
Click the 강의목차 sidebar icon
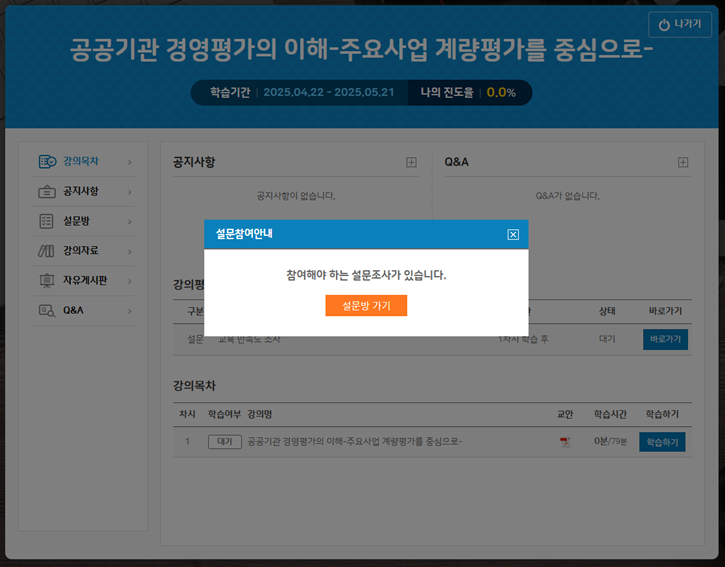pos(46,162)
